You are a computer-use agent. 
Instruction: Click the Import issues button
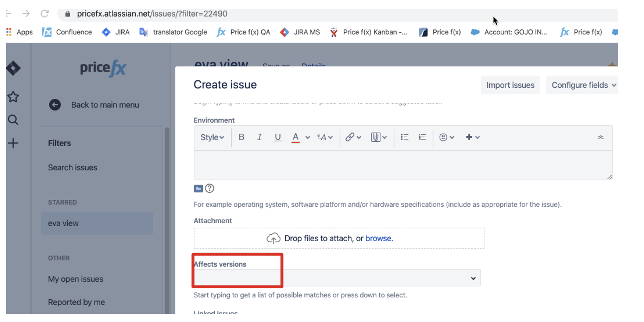point(510,85)
